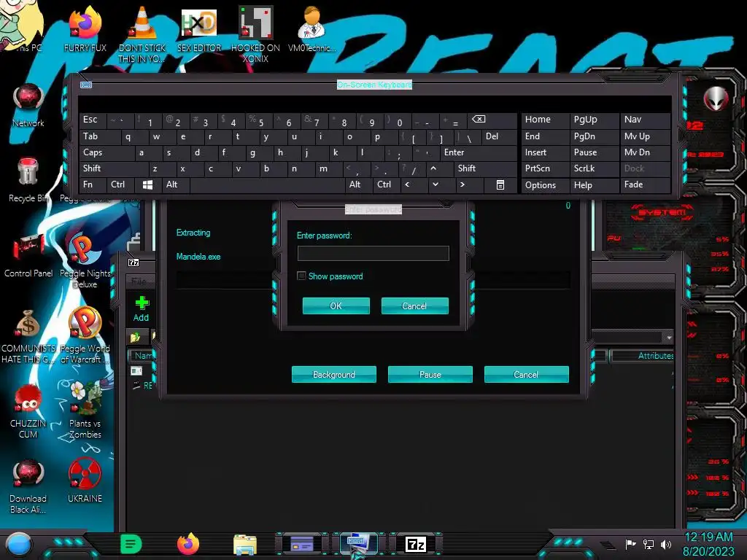Open the UKRAINE radiation desktop icon
The height and width of the screenshot is (560, 747).
tap(85, 481)
